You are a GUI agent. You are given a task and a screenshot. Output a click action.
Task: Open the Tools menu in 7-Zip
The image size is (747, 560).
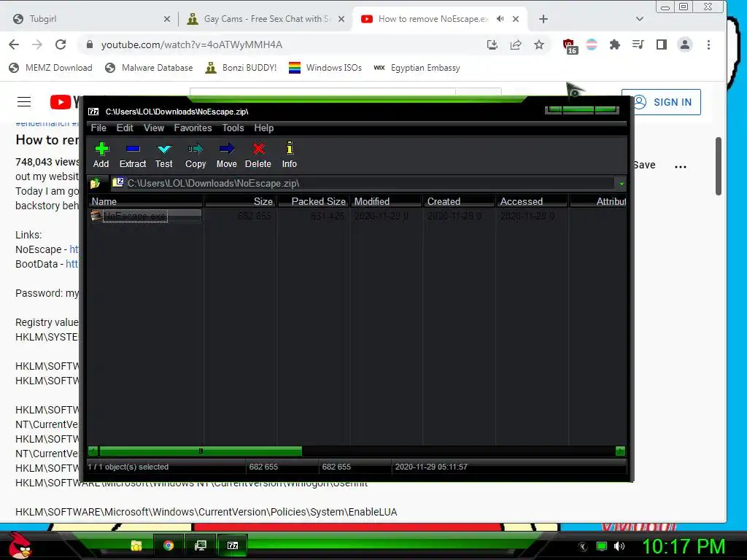click(233, 128)
